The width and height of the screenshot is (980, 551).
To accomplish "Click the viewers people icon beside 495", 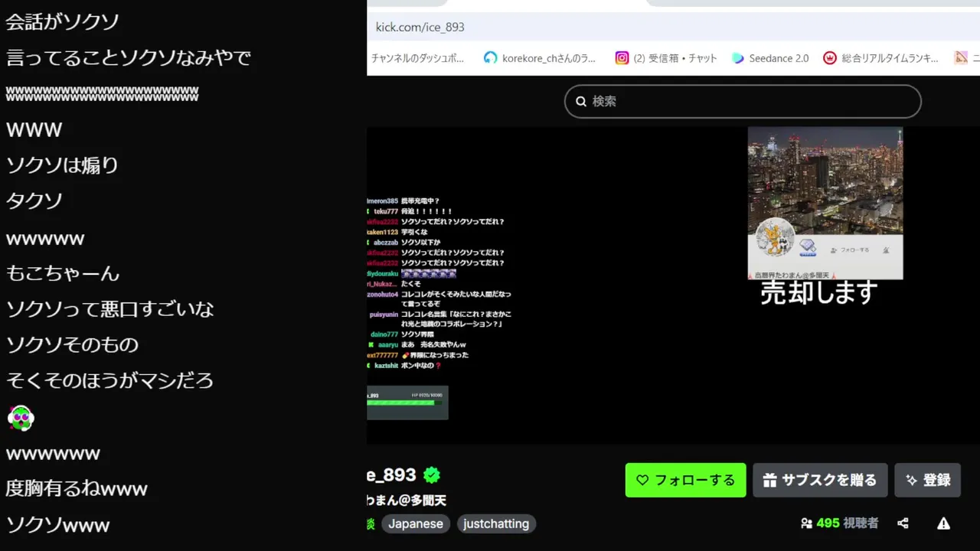I will 806,523.
